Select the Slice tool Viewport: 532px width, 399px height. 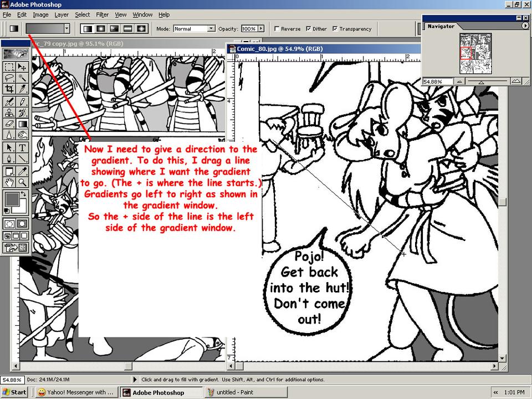pos(22,89)
